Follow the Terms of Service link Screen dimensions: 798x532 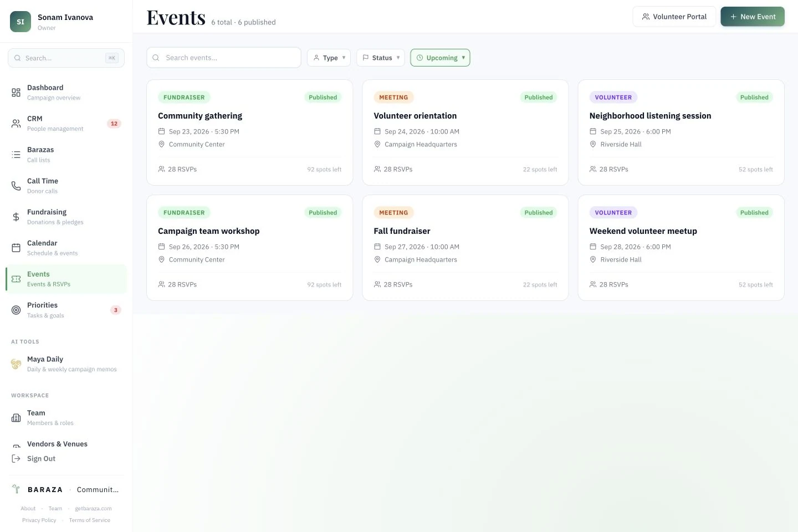pyautogui.click(x=90, y=520)
